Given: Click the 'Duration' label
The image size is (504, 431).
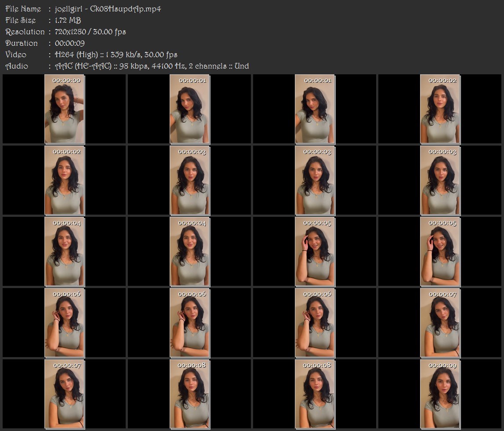Looking at the screenshot, I should [22, 43].
